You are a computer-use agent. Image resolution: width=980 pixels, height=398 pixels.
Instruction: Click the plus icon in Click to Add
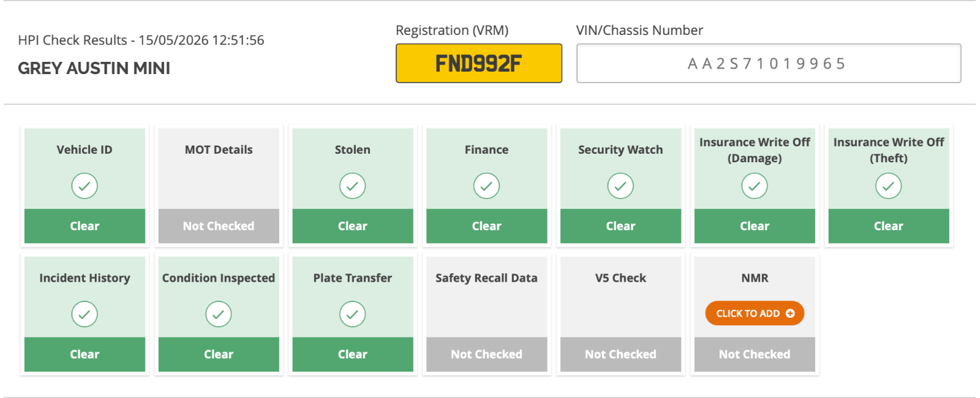[x=790, y=313]
